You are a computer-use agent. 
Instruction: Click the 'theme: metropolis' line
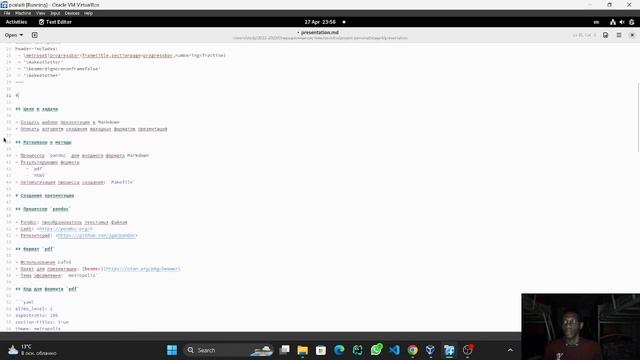pos(38,329)
